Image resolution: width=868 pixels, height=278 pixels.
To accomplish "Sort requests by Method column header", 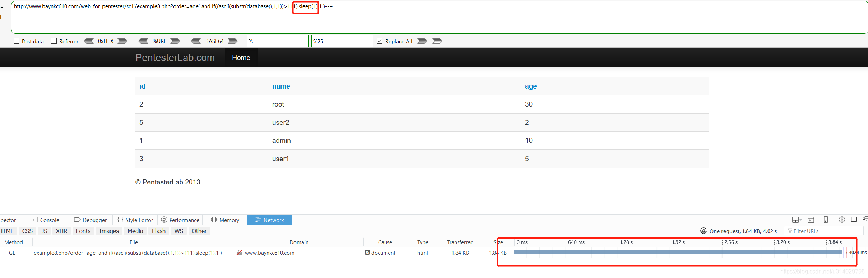I will (16, 242).
